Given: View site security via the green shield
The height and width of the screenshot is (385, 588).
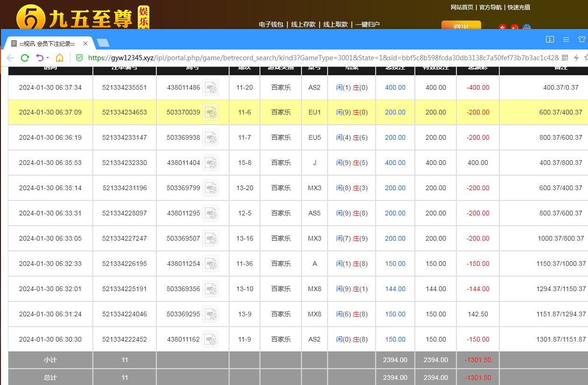Looking at the screenshot, I should [x=79, y=58].
